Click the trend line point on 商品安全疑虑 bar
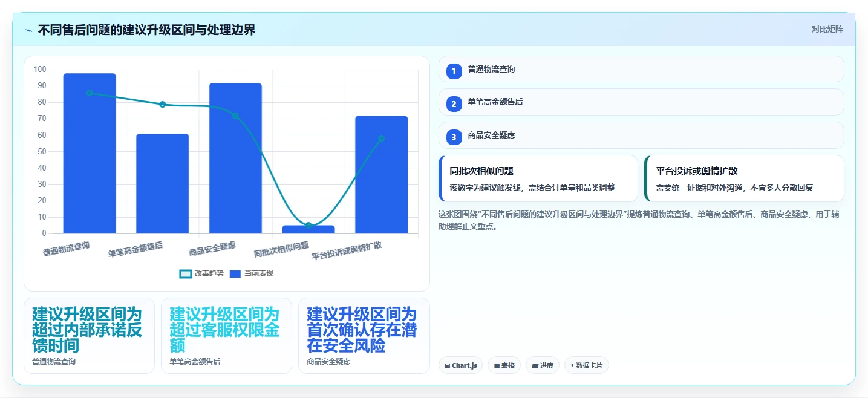The image size is (868, 398). pos(235,116)
